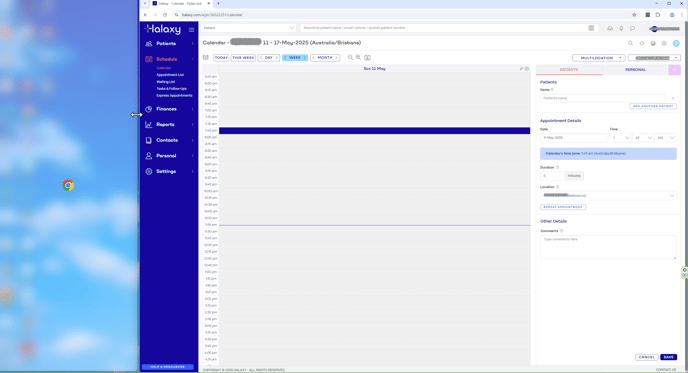Click the Settings gear in sidebar
The width and height of the screenshot is (688, 373).
pos(149,172)
